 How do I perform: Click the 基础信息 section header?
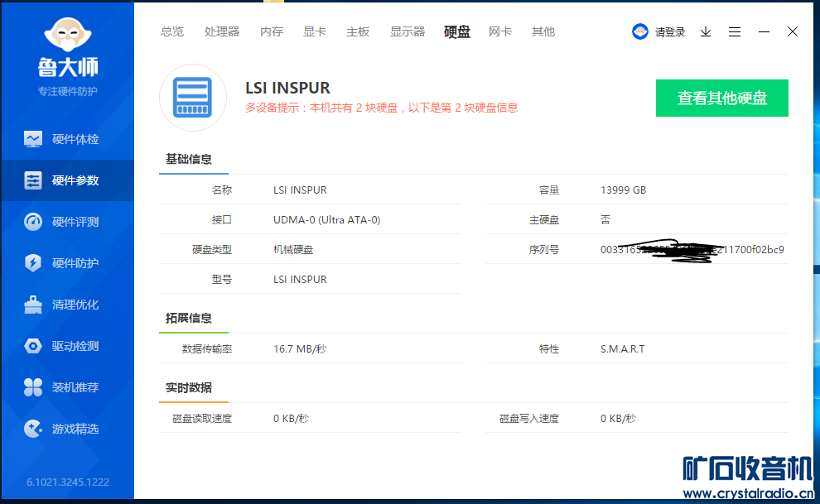click(188, 159)
